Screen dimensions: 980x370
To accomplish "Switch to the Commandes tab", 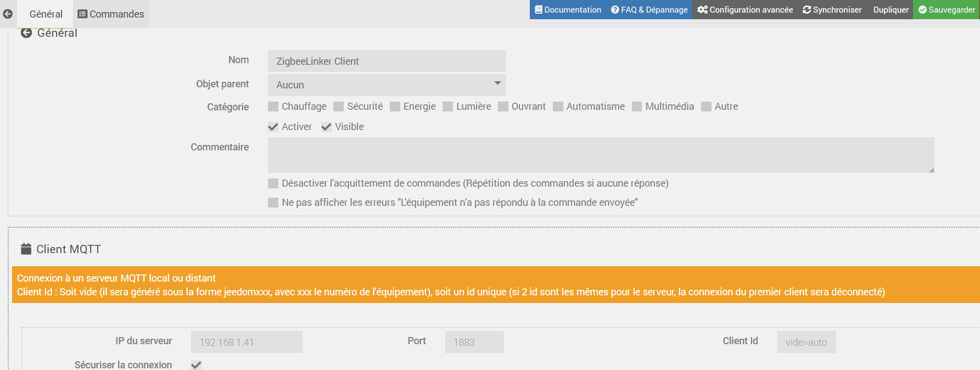I will tap(111, 14).
